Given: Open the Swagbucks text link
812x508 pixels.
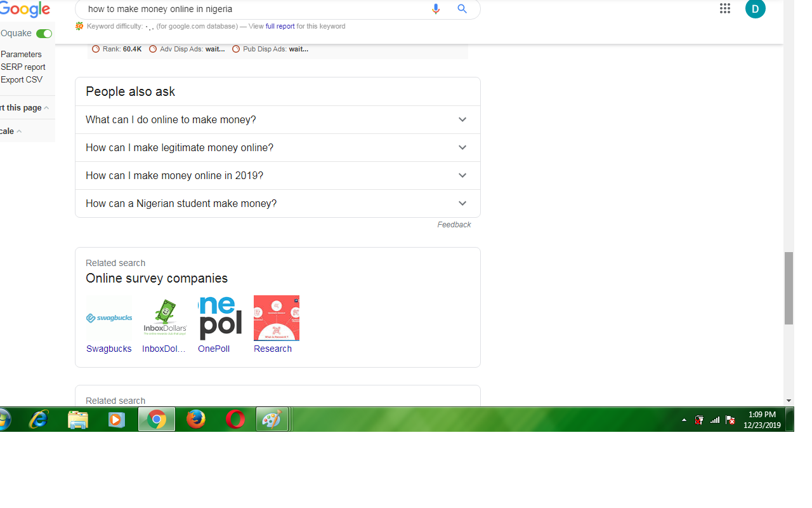Looking at the screenshot, I should [109, 349].
